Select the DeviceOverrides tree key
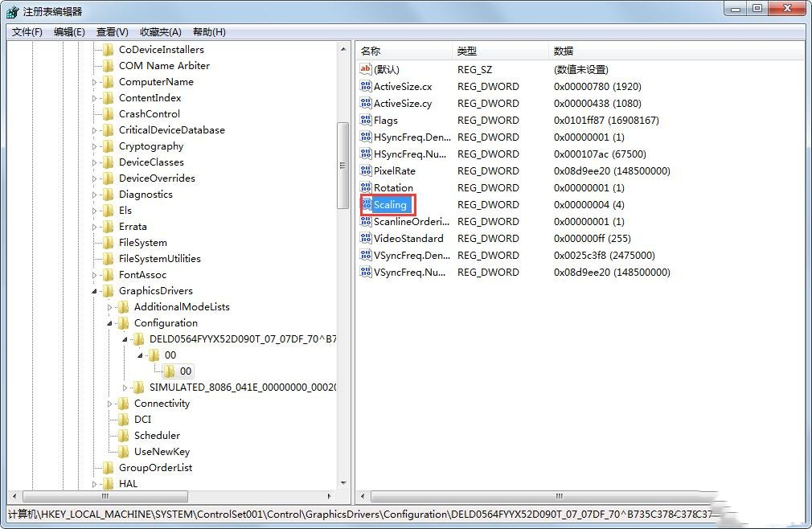 [157, 178]
